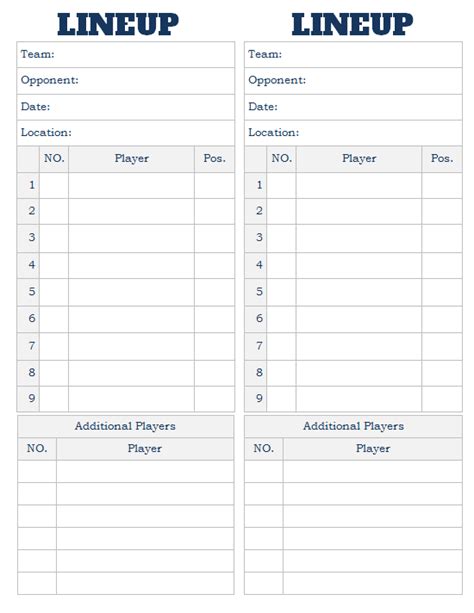Select the Date field in left lineup

tap(126, 107)
